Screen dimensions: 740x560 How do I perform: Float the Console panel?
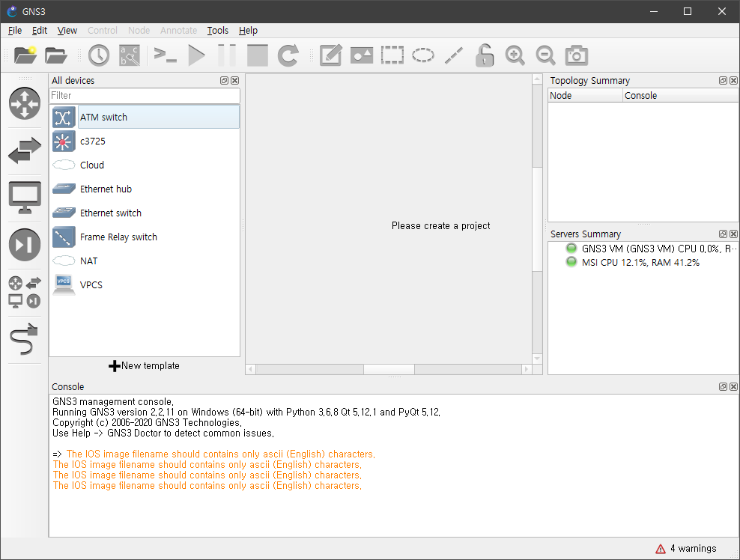(723, 387)
